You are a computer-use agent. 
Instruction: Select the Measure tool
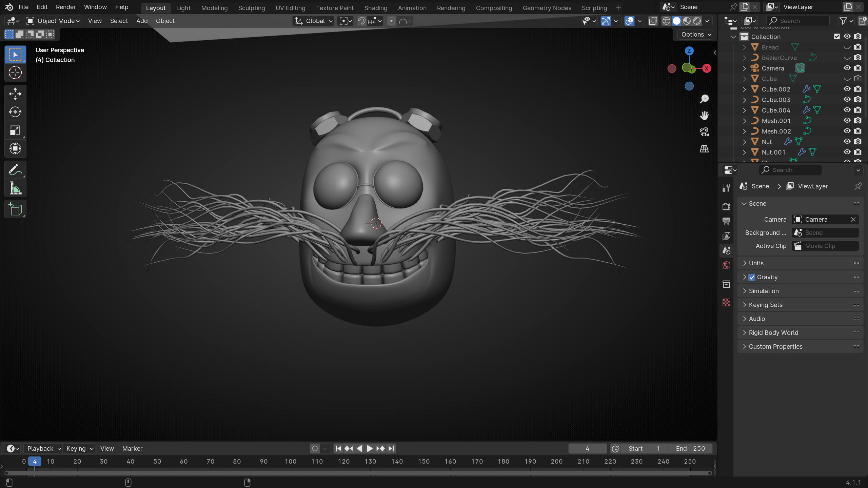(15, 188)
